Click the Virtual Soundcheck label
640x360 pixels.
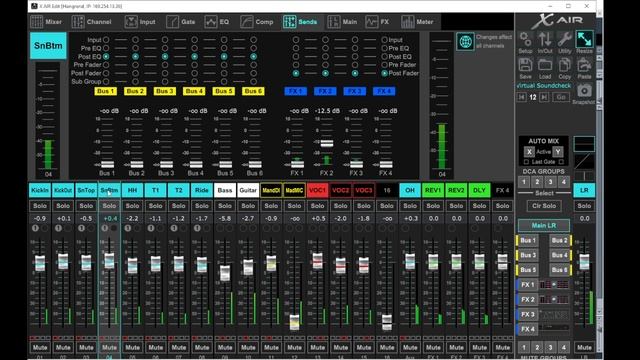coord(544,86)
